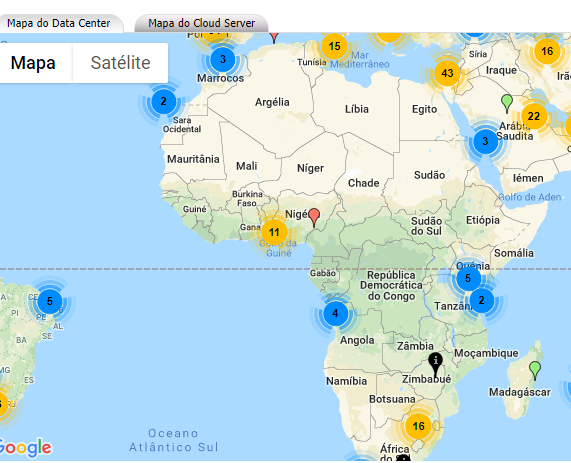The height and width of the screenshot is (463, 571).
Task: Click the Mali country label
Action: point(247,166)
